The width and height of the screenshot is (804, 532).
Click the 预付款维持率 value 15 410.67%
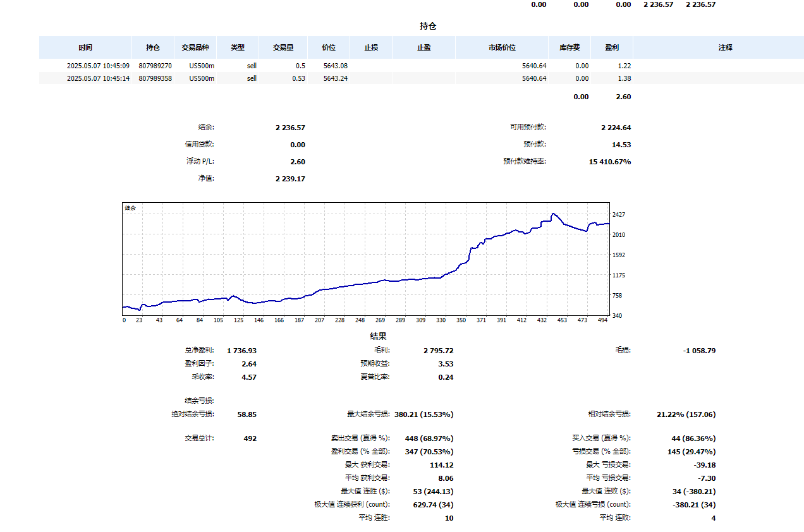(609, 162)
